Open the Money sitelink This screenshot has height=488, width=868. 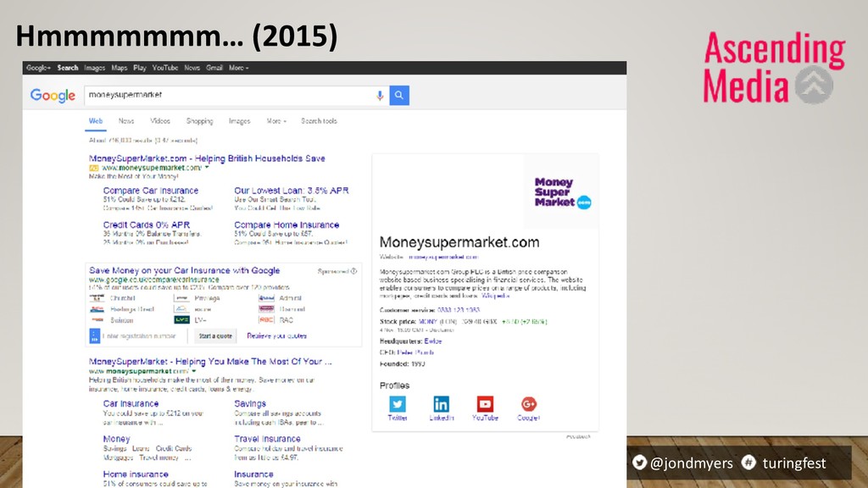(x=116, y=439)
